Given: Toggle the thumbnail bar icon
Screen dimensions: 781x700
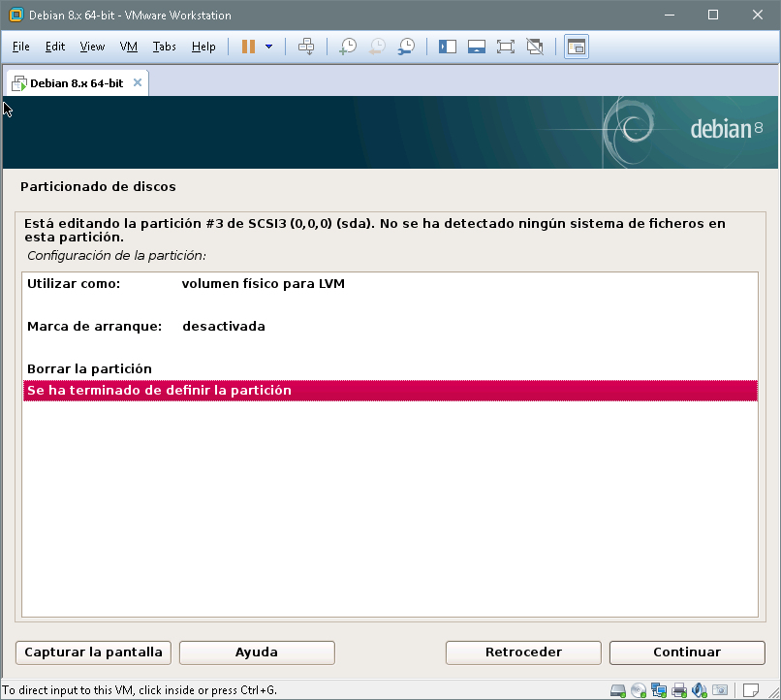Looking at the screenshot, I should tap(476, 47).
